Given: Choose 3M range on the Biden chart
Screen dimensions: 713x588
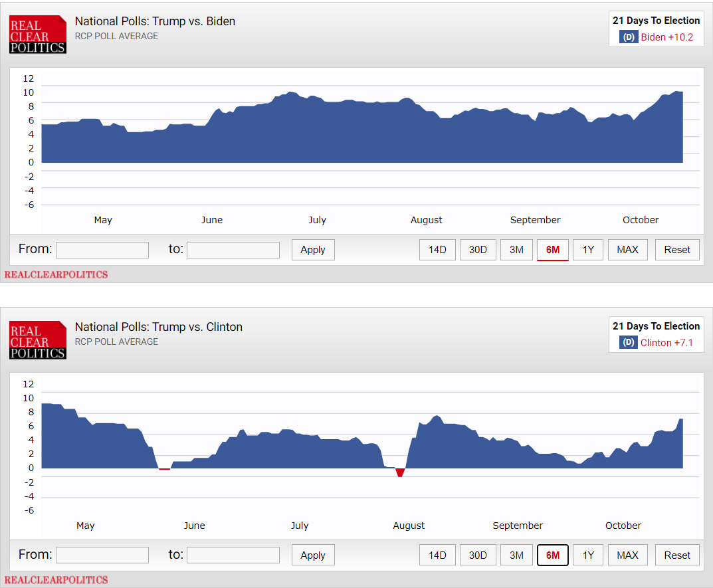Looking at the screenshot, I should [516, 250].
